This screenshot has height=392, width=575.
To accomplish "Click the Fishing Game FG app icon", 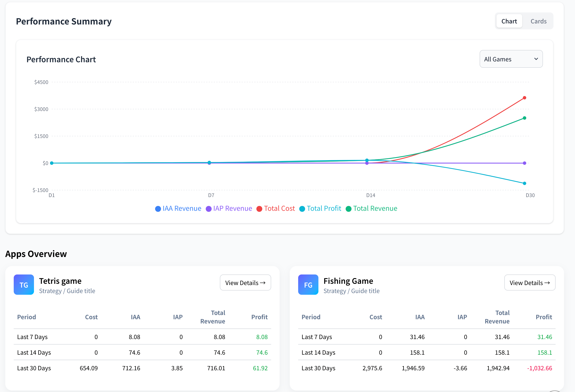I will 308,285.
